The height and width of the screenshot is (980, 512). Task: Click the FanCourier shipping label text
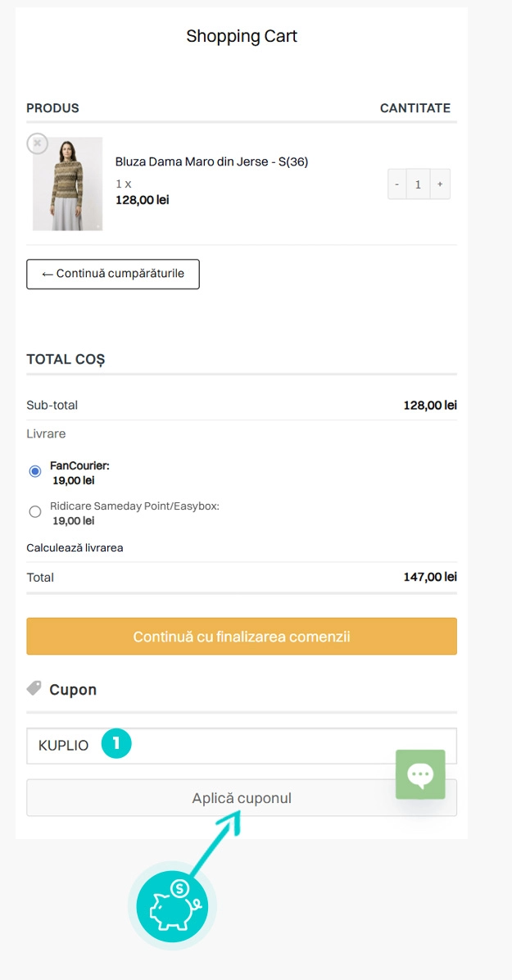[79, 465]
